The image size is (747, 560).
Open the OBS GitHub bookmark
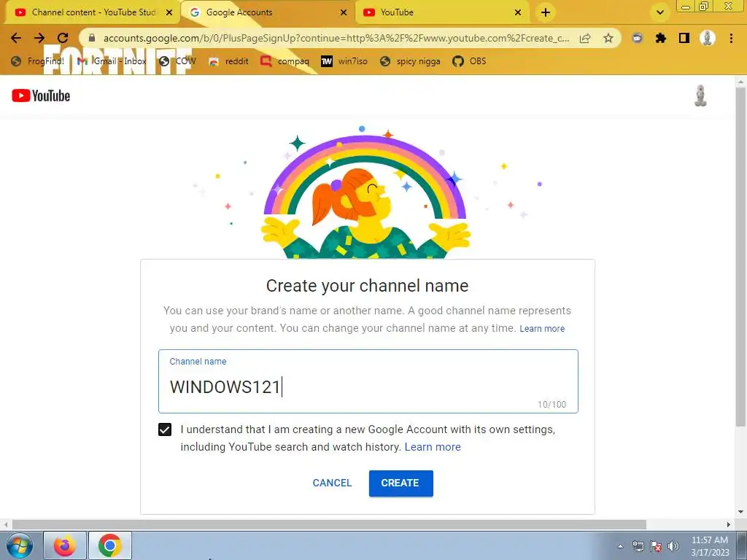[x=470, y=61]
